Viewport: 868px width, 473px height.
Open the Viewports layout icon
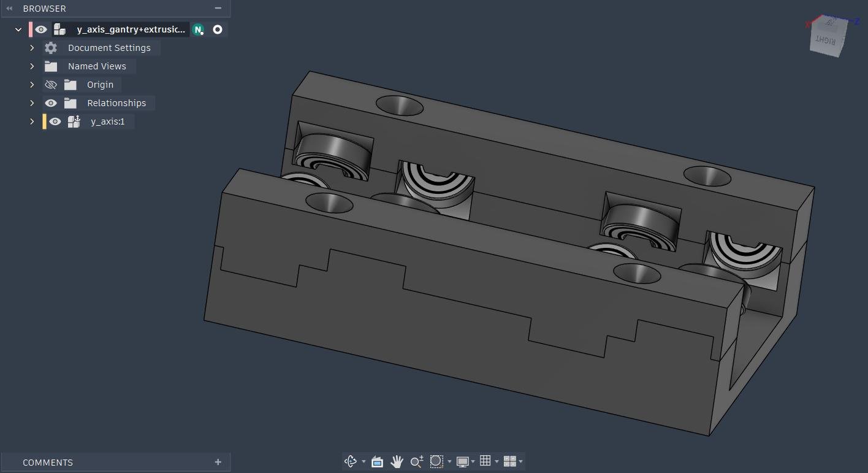[x=509, y=461]
